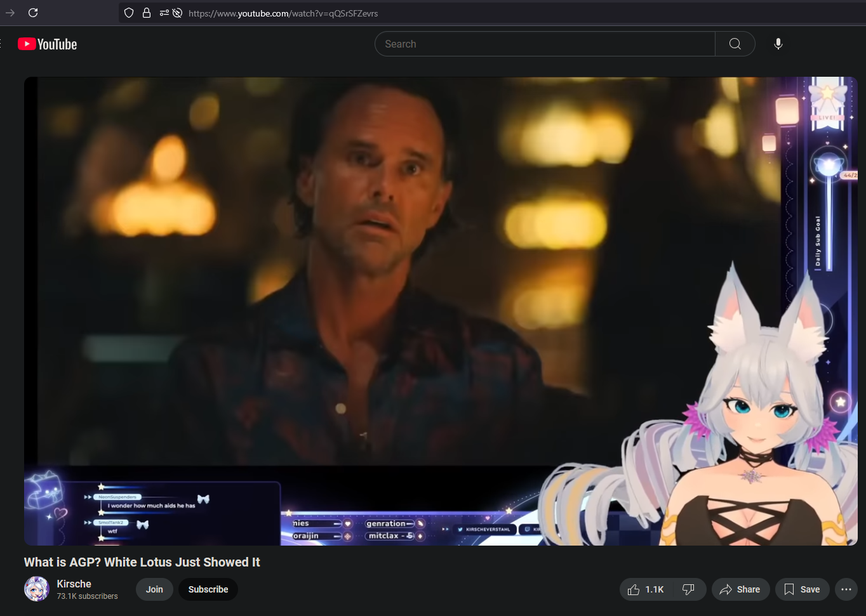Screen dimensions: 866x616
Task: Save the video to a playlist
Action: tap(803, 589)
